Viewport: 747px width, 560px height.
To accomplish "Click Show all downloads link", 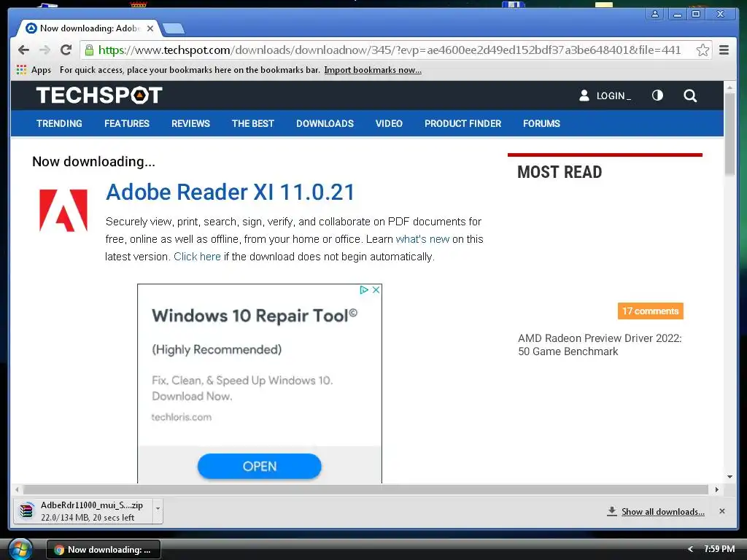I will (662, 511).
